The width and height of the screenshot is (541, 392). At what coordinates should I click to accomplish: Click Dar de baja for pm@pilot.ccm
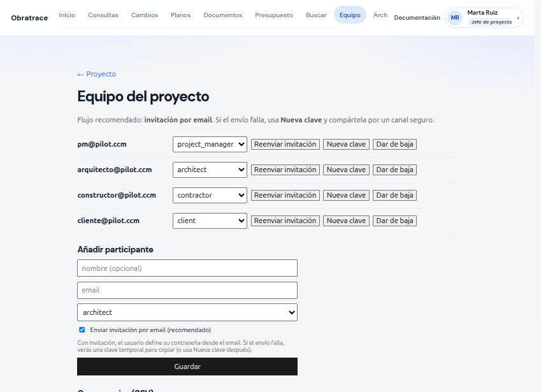[394, 144]
